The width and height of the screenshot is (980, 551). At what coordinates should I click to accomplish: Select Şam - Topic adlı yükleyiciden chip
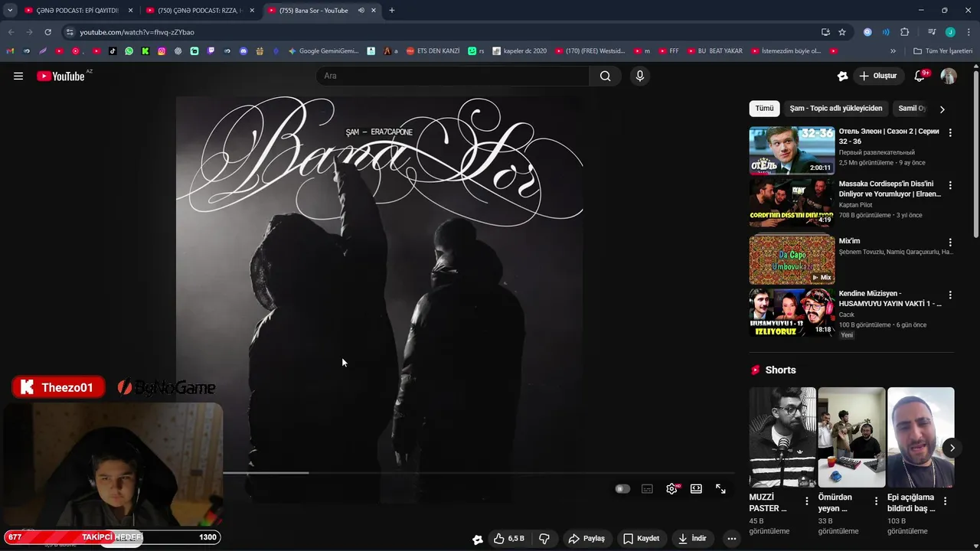pos(836,109)
